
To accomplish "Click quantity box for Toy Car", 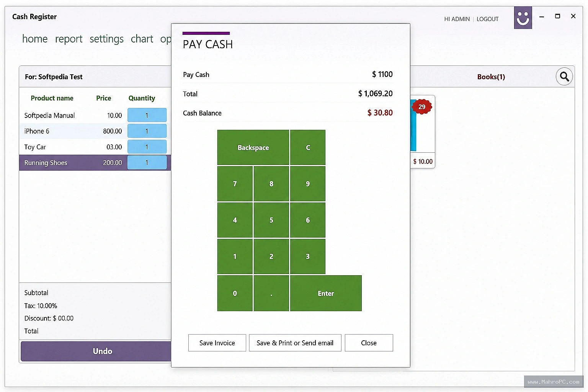I will pyautogui.click(x=147, y=147).
